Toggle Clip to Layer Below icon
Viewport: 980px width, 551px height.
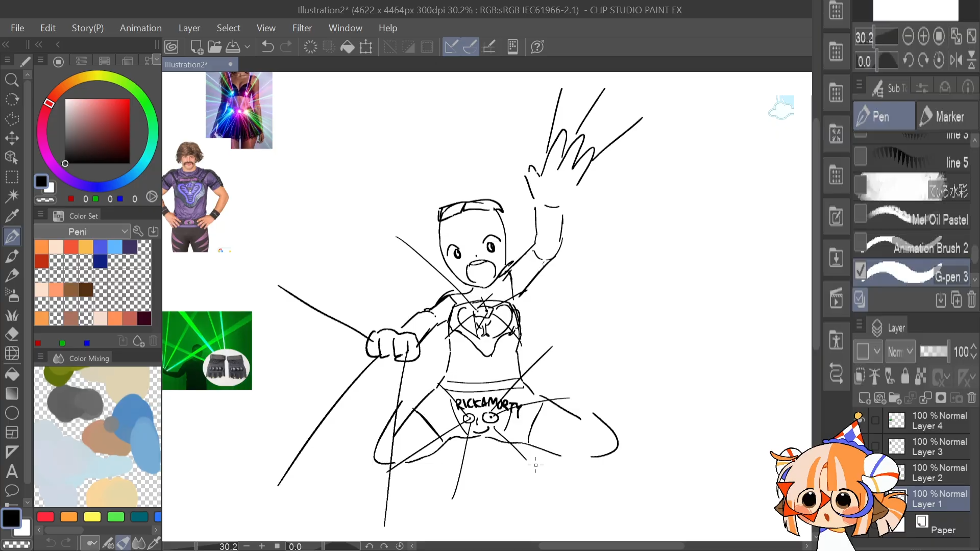860,377
